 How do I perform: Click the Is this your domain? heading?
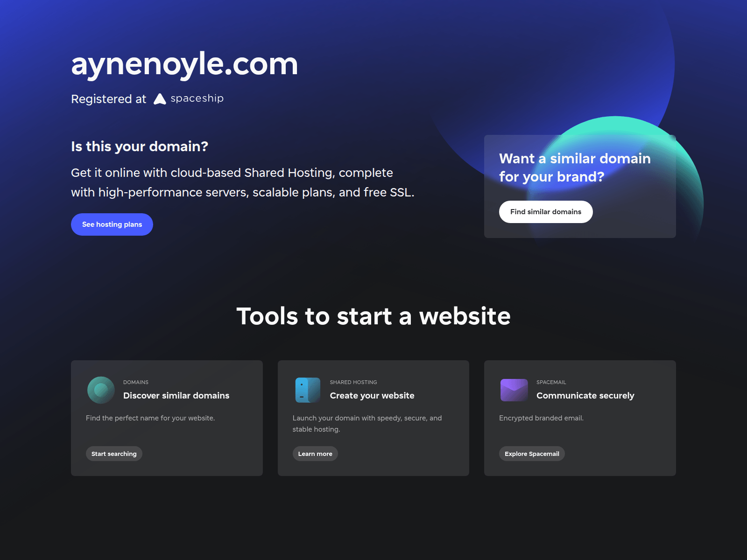[140, 147]
